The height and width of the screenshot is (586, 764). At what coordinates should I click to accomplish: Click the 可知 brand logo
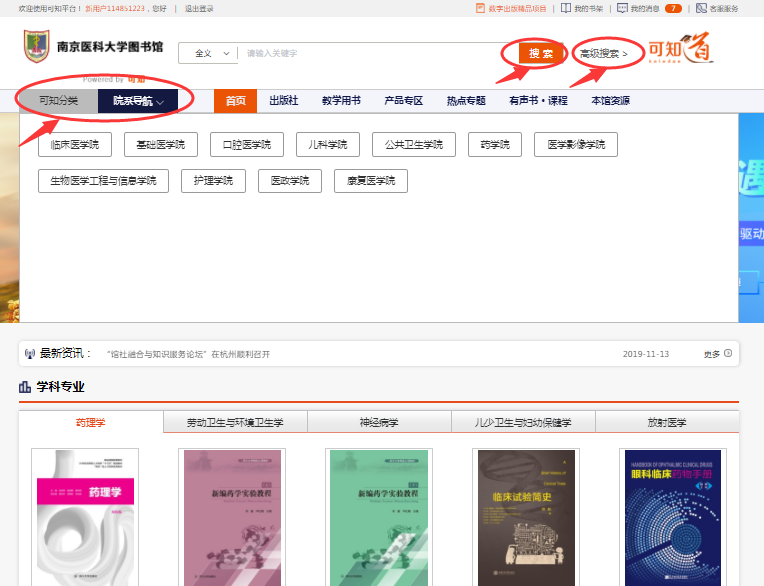point(681,50)
